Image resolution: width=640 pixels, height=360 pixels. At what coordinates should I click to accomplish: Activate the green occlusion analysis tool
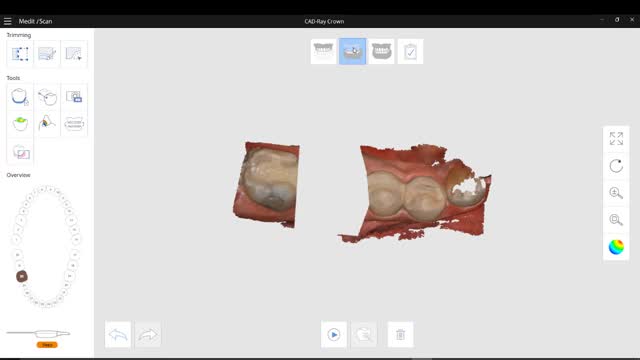point(20,123)
